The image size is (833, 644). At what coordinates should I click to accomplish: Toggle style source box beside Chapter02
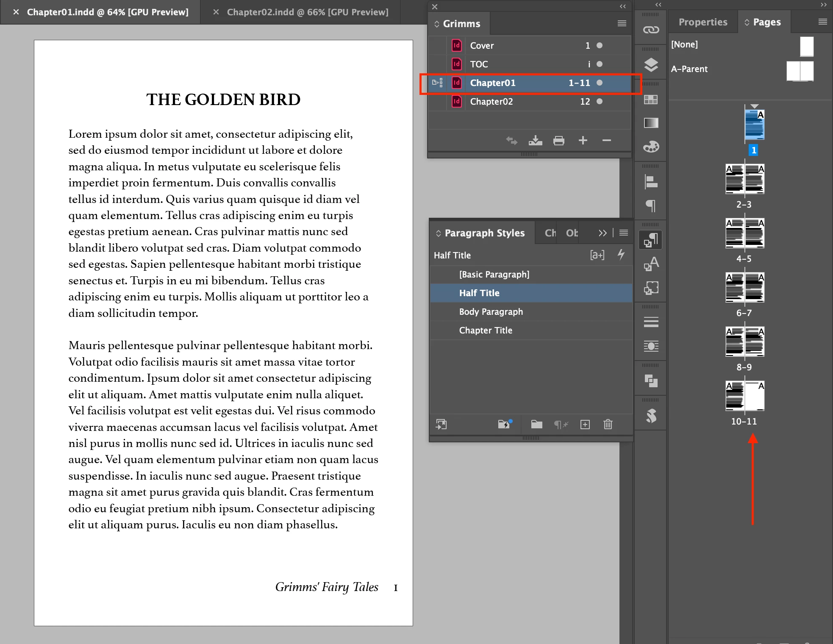tap(437, 101)
